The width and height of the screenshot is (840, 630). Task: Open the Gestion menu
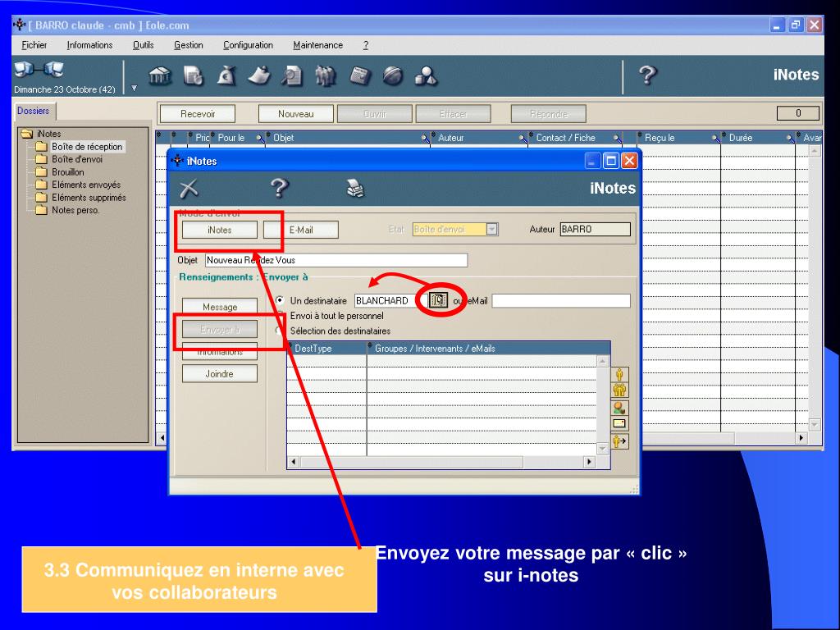(x=188, y=45)
